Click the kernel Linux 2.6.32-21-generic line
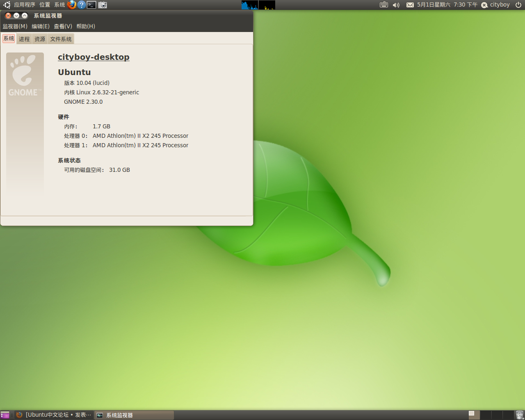This screenshot has width=525, height=420. pyautogui.click(x=101, y=92)
